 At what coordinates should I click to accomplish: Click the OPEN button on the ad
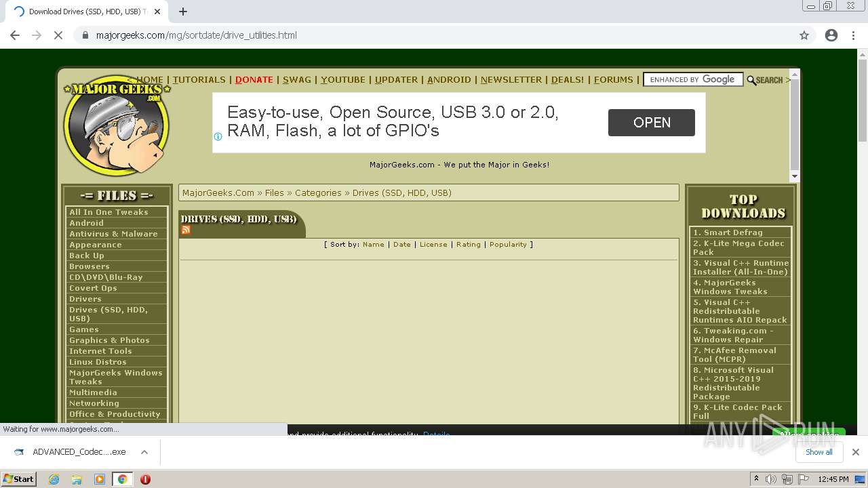click(652, 123)
